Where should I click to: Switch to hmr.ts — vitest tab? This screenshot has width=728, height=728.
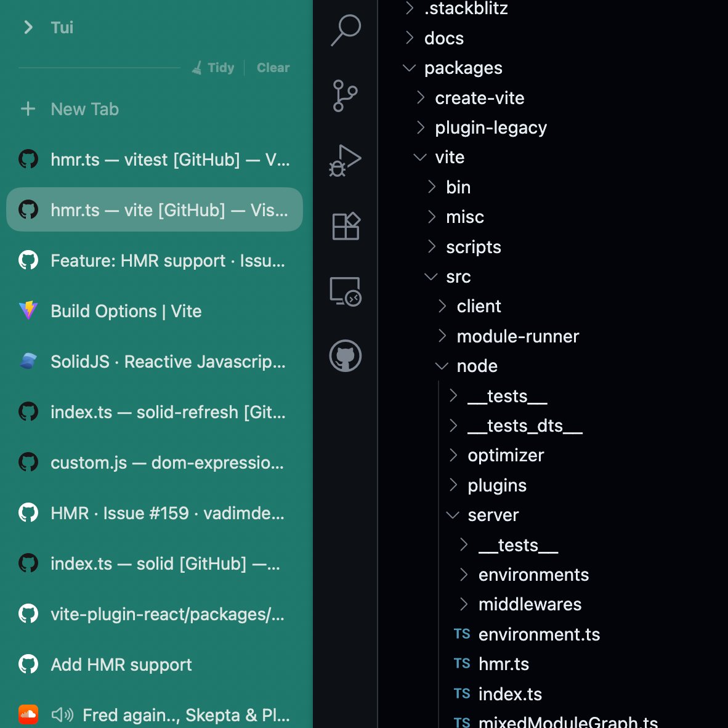coord(155,160)
